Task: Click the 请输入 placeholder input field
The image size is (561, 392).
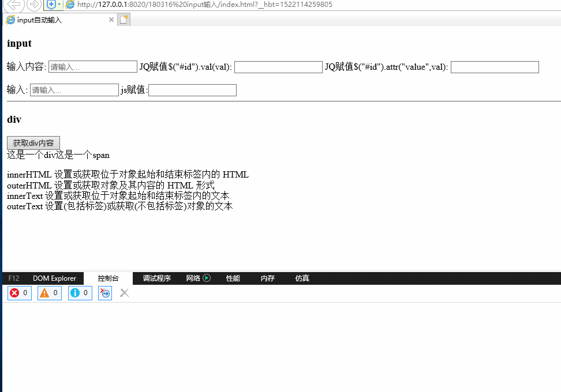Action: (92, 66)
